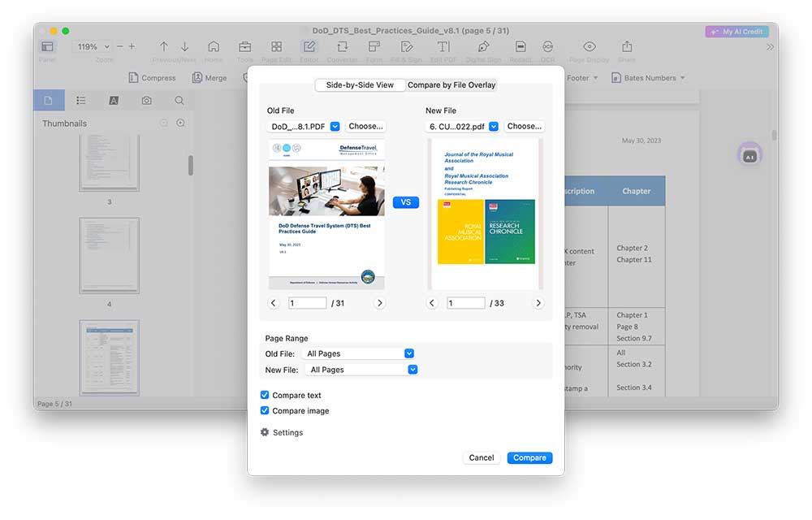This screenshot has height=520, width=812.
Task: Click Choose... for the Old File
Action: (365, 127)
